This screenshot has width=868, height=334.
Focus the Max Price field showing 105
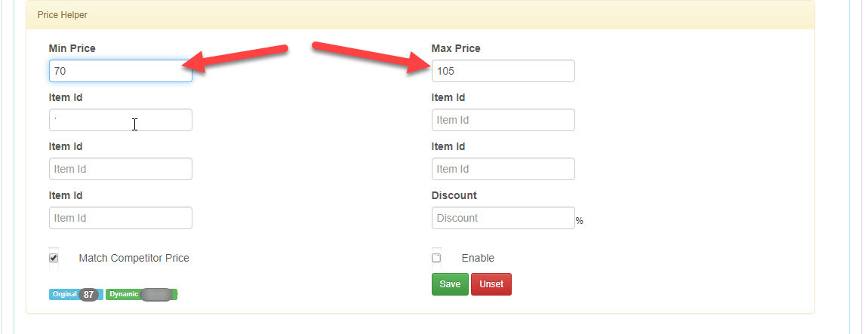click(503, 71)
